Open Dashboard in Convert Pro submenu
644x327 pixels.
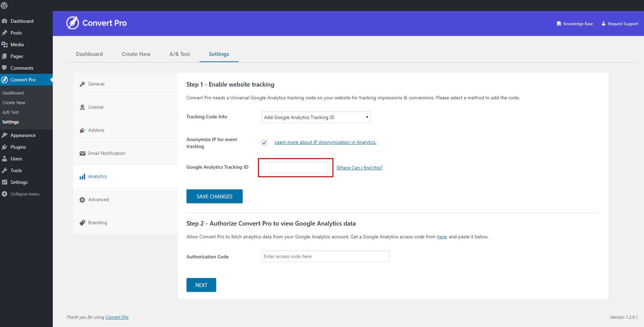pyautogui.click(x=13, y=93)
